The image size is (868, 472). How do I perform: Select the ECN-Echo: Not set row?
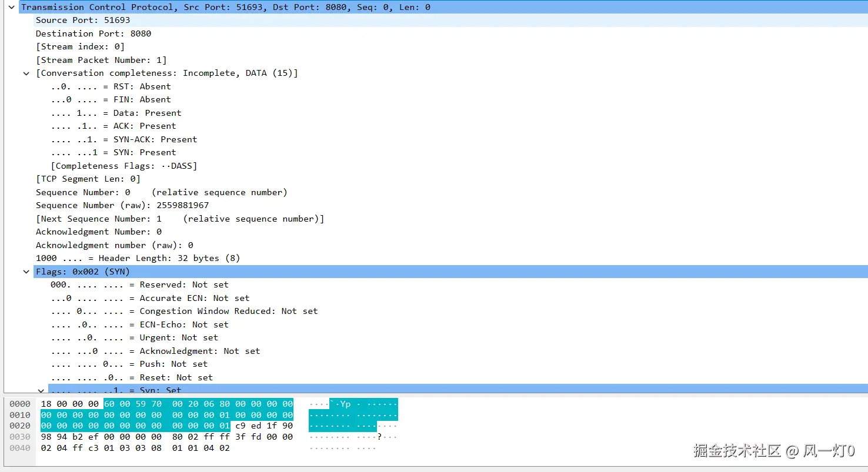458,324
